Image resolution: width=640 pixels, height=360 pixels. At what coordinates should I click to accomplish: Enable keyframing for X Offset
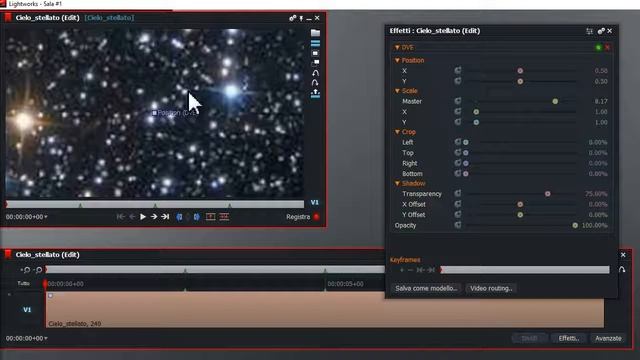click(x=458, y=204)
